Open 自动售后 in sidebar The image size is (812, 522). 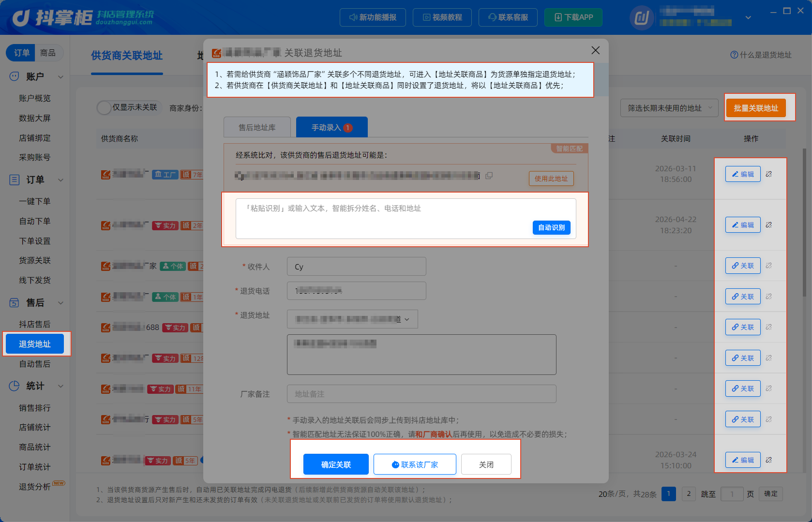[35, 364]
